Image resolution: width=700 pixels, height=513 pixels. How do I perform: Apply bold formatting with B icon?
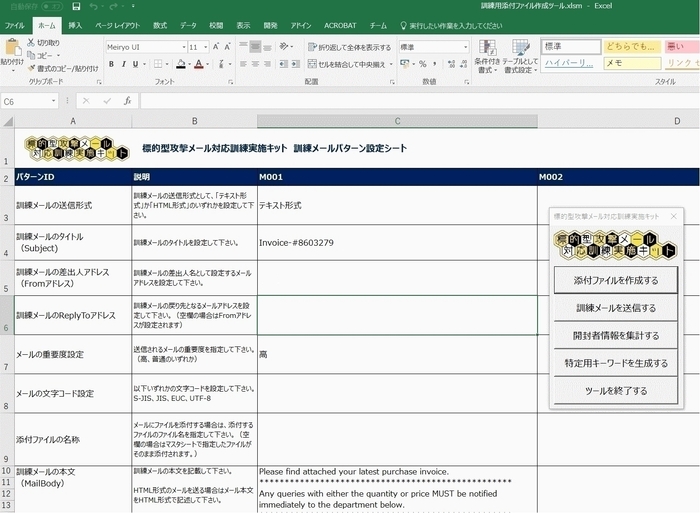coord(111,65)
